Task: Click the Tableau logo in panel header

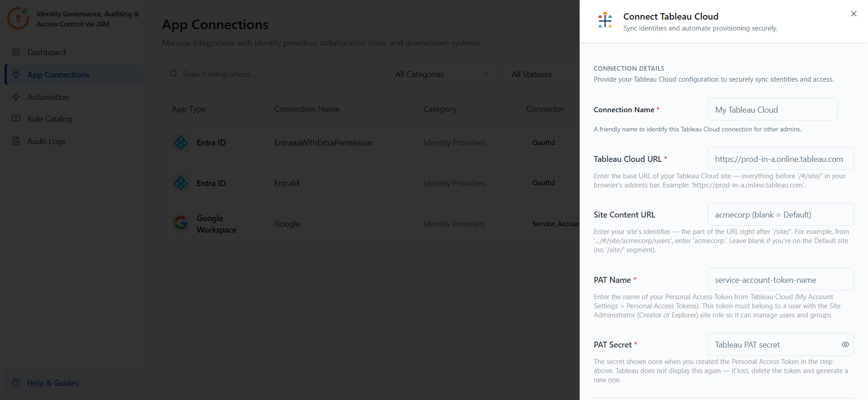Action: pyautogui.click(x=605, y=20)
